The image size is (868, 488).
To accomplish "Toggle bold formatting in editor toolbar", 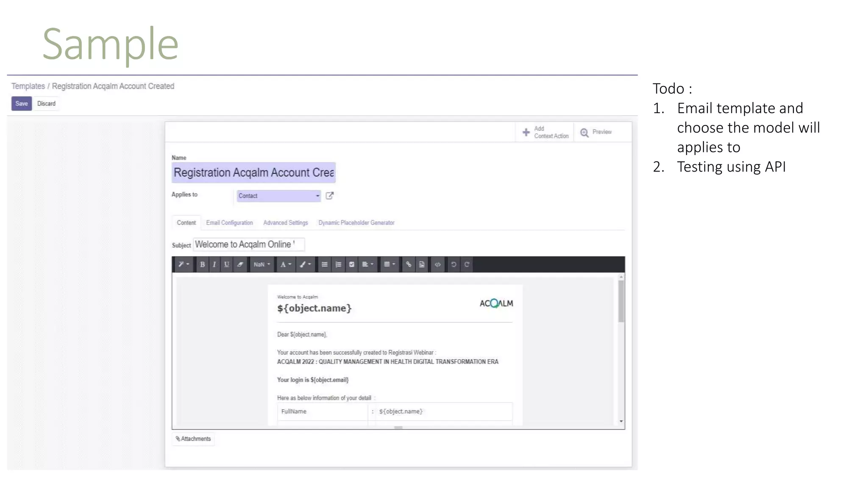I will pos(202,264).
